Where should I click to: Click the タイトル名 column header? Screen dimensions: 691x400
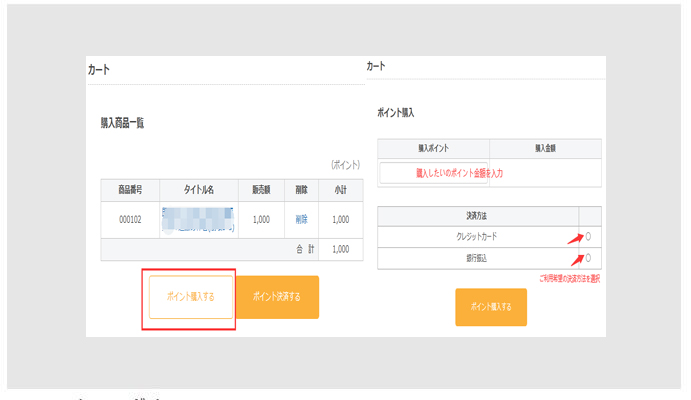click(197, 190)
